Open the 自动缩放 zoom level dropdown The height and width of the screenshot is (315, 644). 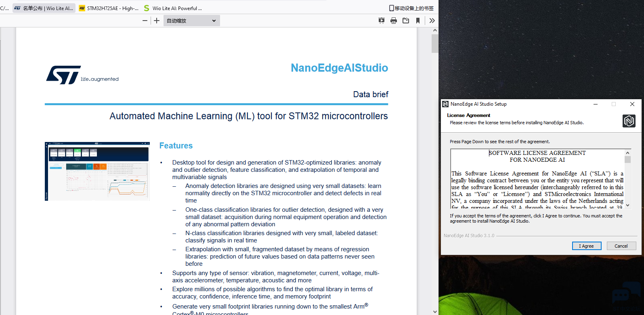click(x=192, y=21)
